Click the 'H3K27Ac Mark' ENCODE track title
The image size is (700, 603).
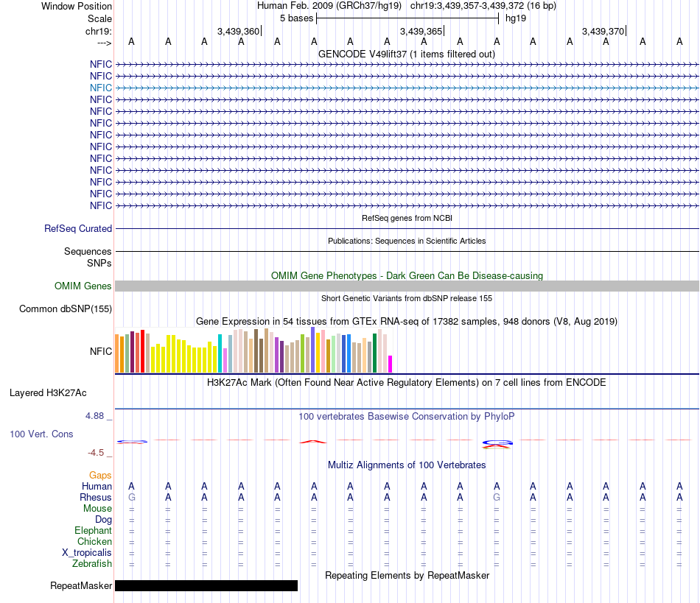coord(407,382)
